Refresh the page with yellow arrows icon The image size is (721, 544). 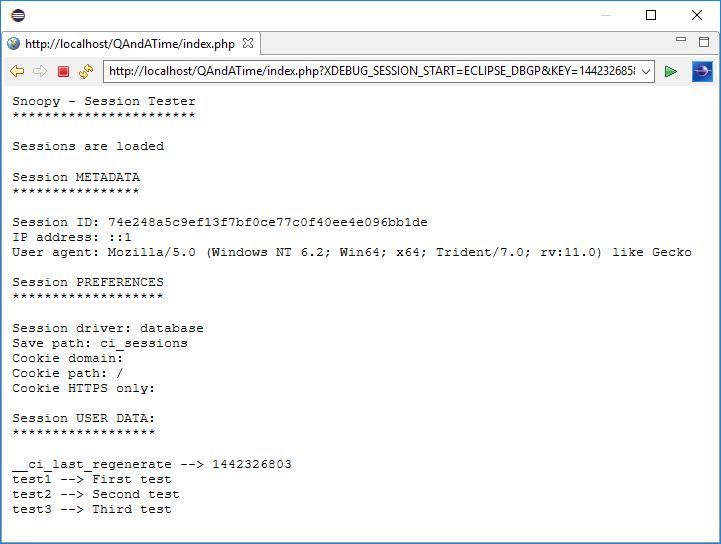click(86, 71)
